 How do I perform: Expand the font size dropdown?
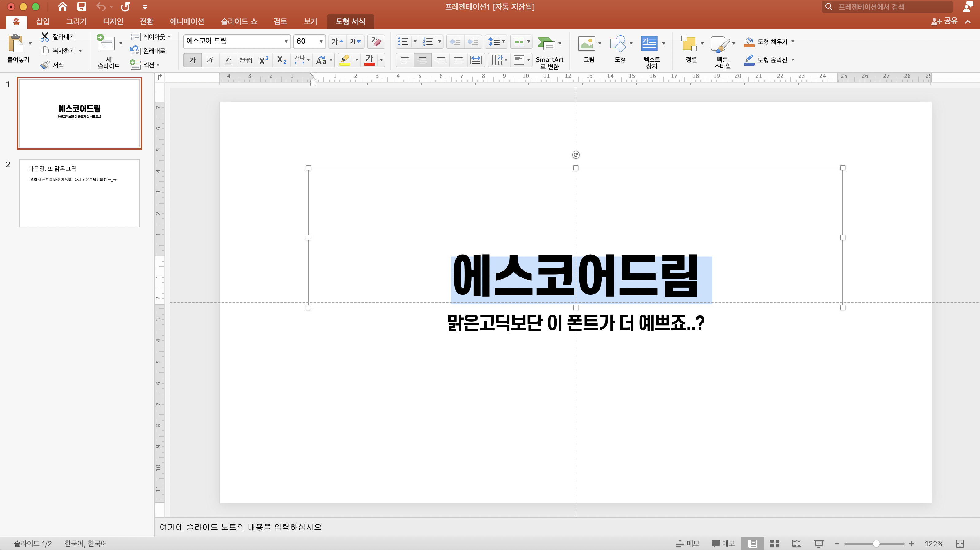[x=321, y=41]
